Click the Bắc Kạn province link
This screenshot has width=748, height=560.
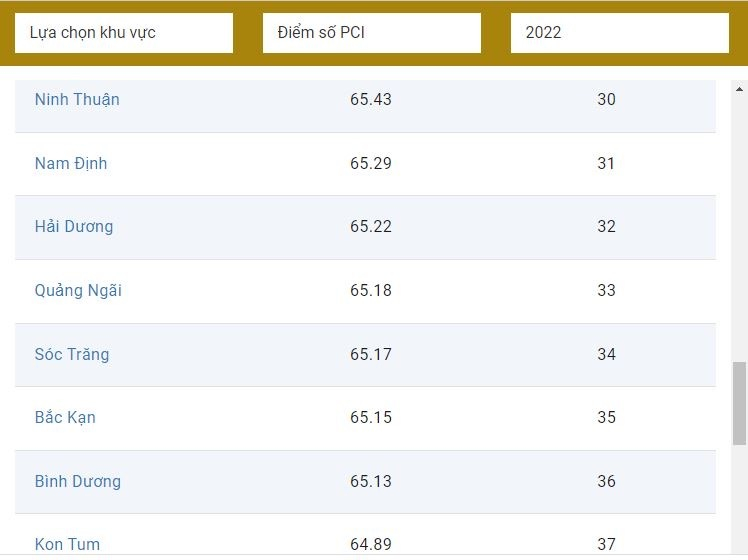[x=65, y=417]
